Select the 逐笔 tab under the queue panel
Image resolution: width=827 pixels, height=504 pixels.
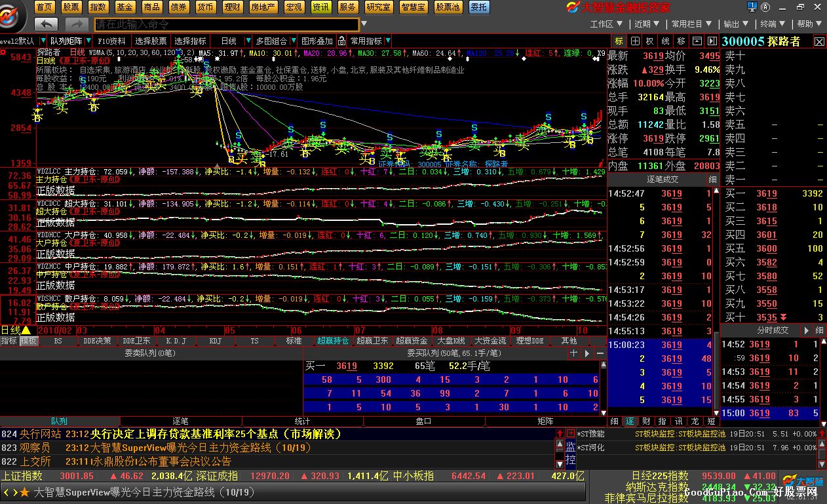(x=180, y=421)
